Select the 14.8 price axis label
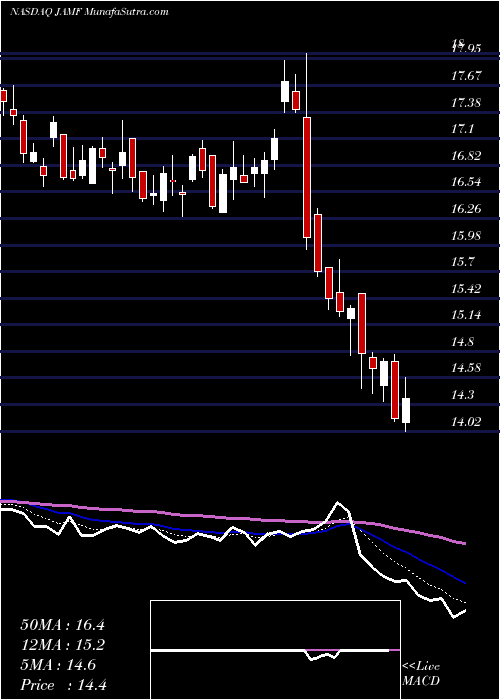 pyautogui.click(x=463, y=342)
